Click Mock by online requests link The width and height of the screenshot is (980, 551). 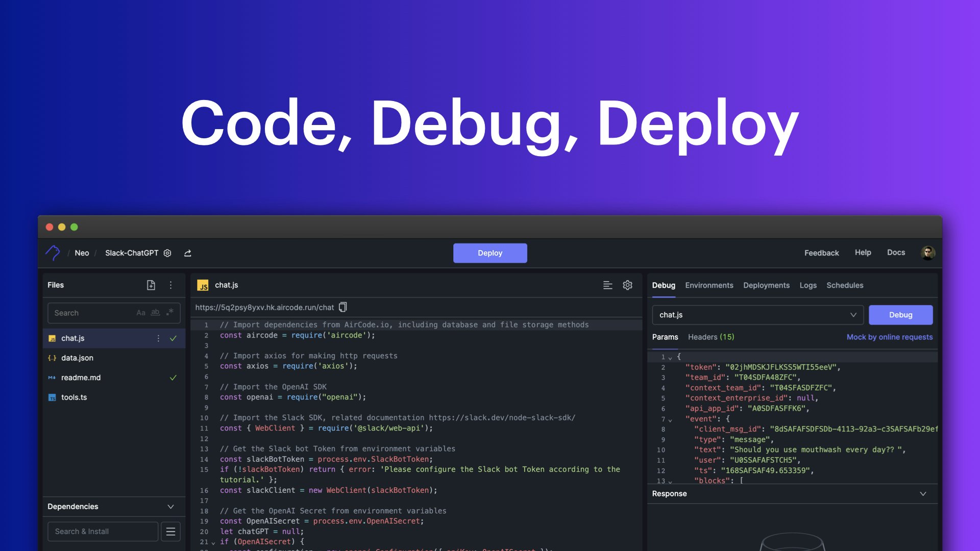point(890,337)
